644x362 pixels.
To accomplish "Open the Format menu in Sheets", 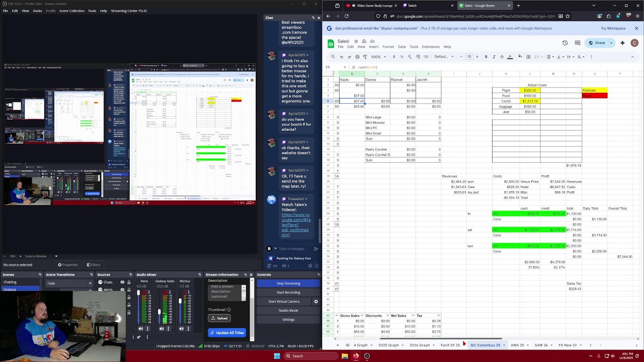I will tap(388, 47).
